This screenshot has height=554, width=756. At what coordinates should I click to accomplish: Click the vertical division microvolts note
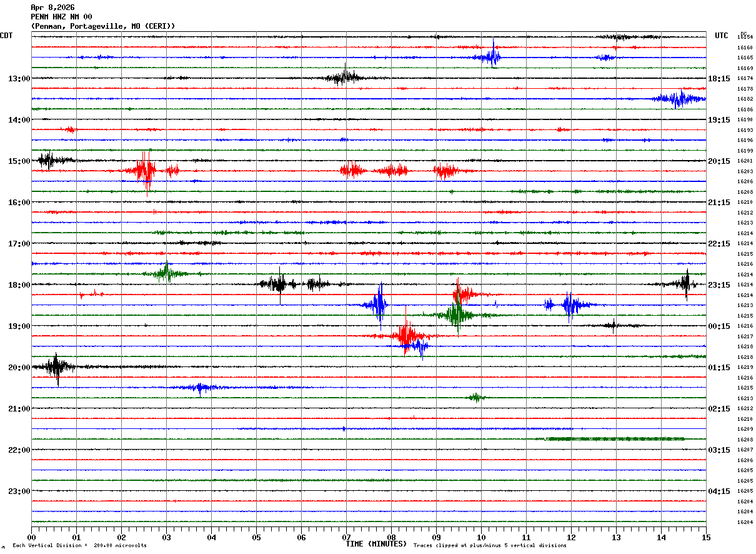click(x=79, y=546)
